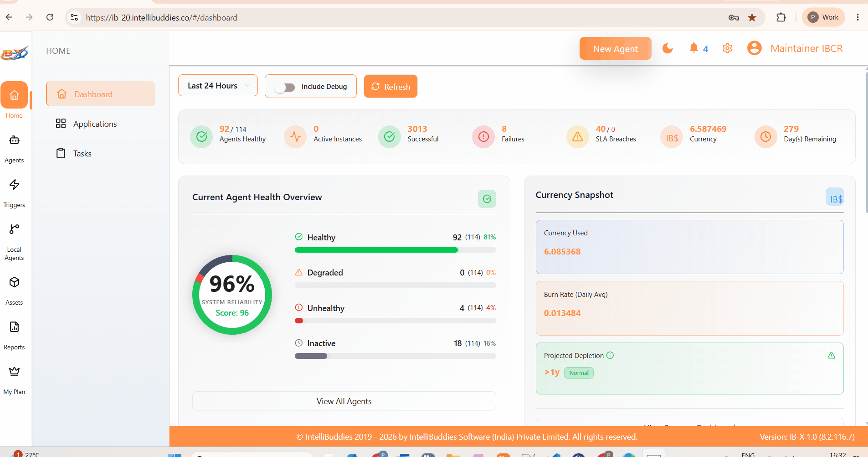Screen dimensions: 868x457
Task: Open the Reports sidebar icon
Action: [14, 327]
